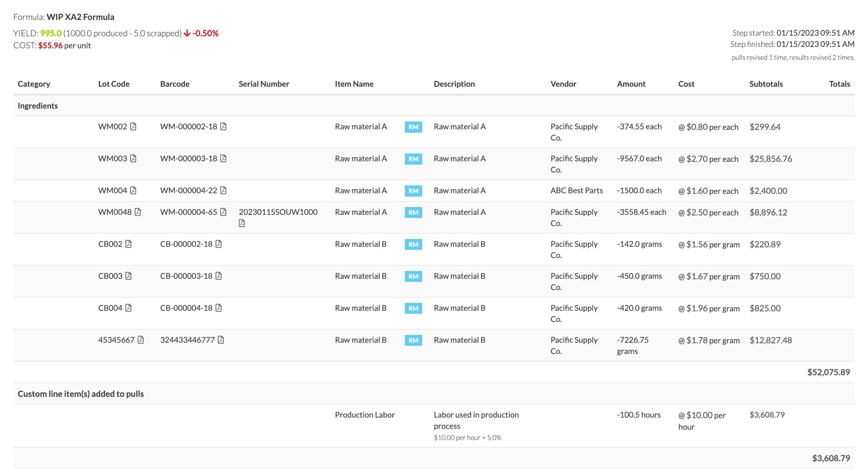
Task: Click the Subtotals column header
Action: pyautogui.click(x=766, y=84)
